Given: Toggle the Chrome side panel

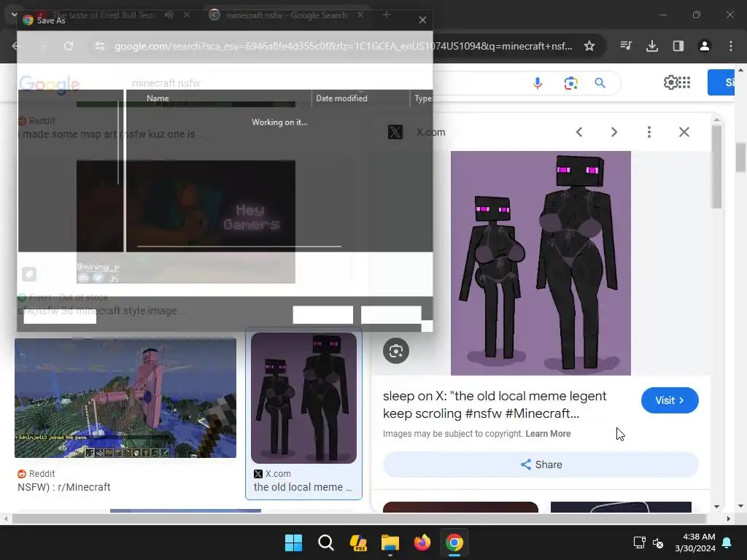Looking at the screenshot, I should [x=678, y=46].
